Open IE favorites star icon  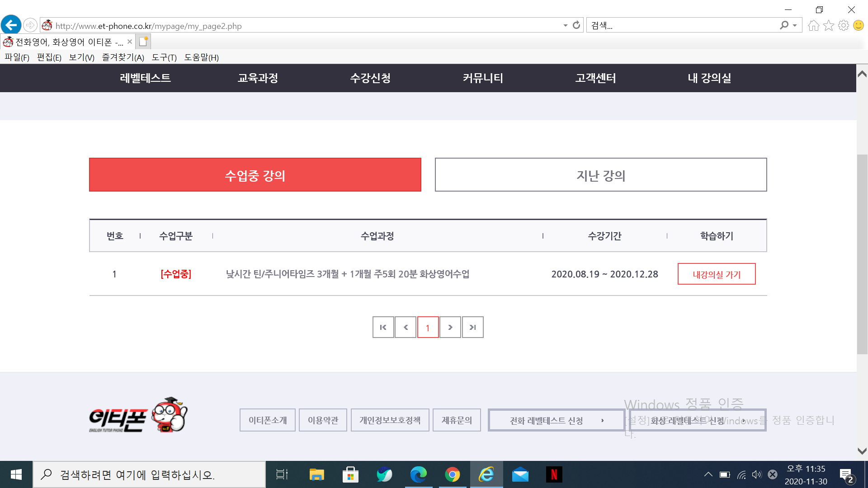point(829,25)
